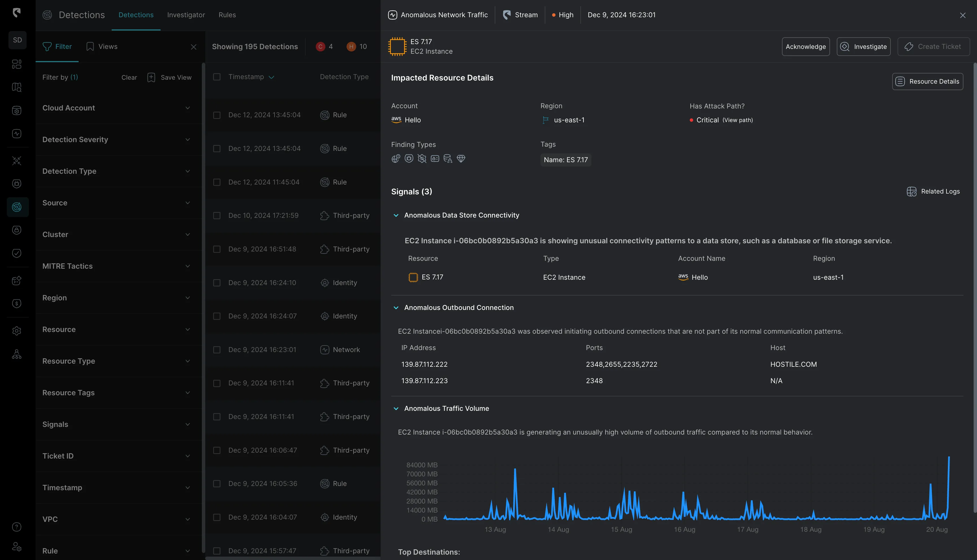Check the Dec 9, 2024 16:05:36 Rule row
The height and width of the screenshot is (560, 977).
pos(217,483)
